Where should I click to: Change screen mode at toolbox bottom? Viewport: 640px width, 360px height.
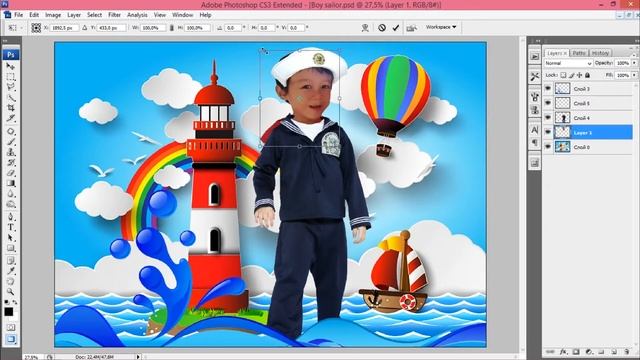point(11,339)
